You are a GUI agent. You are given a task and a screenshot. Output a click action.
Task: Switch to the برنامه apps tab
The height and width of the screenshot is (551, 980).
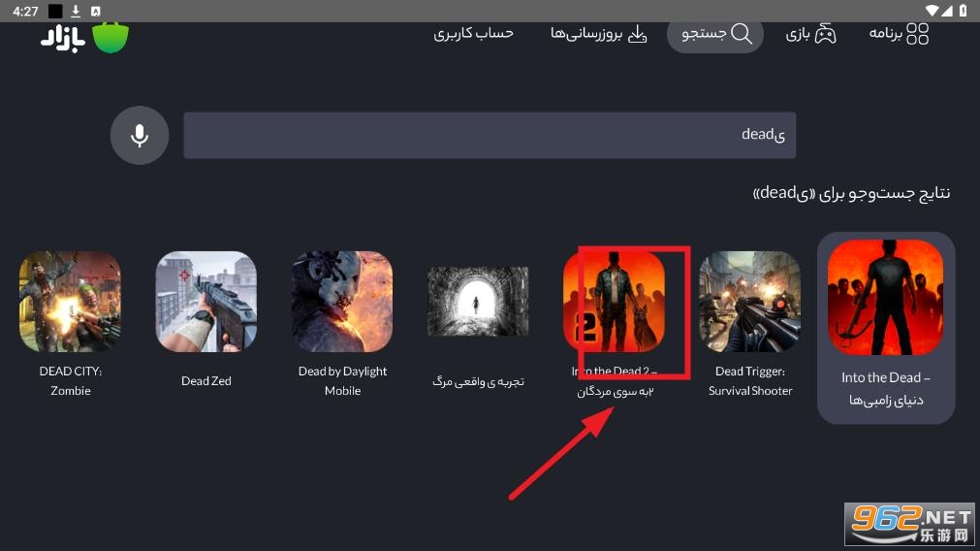(899, 34)
